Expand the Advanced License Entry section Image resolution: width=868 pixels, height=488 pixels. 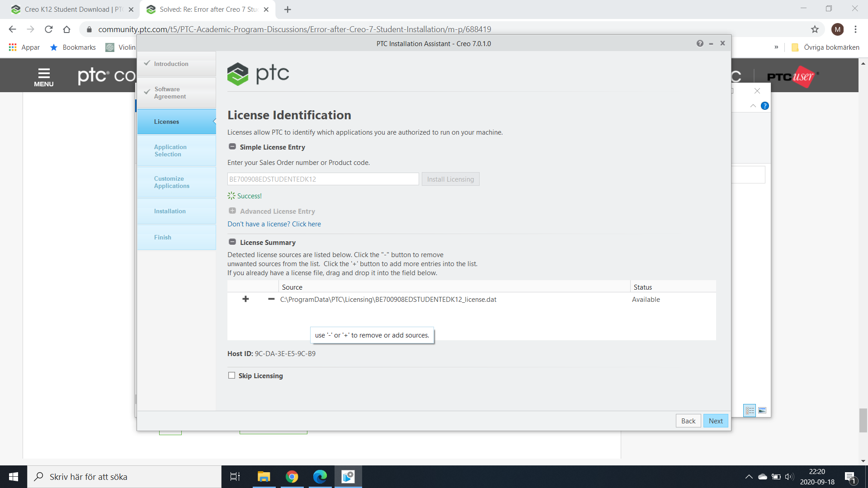[x=232, y=211]
